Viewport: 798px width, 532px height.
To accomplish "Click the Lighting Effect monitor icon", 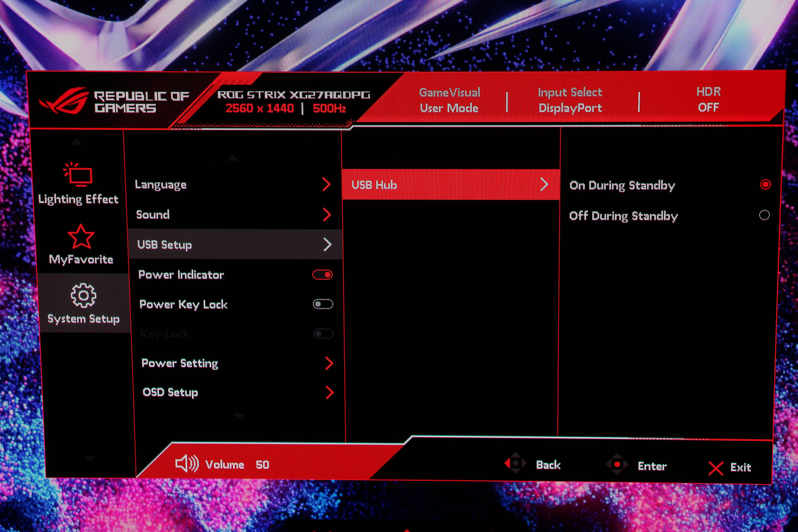I will 79,175.
